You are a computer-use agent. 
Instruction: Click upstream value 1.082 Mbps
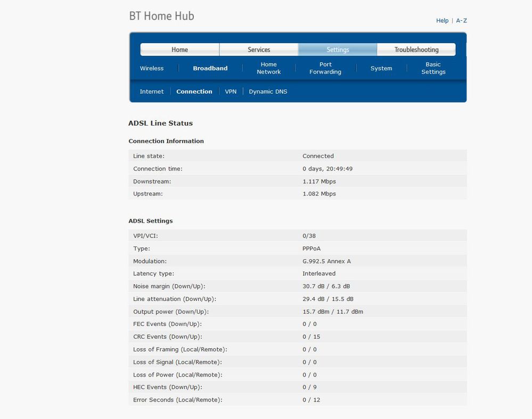click(x=320, y=194)
